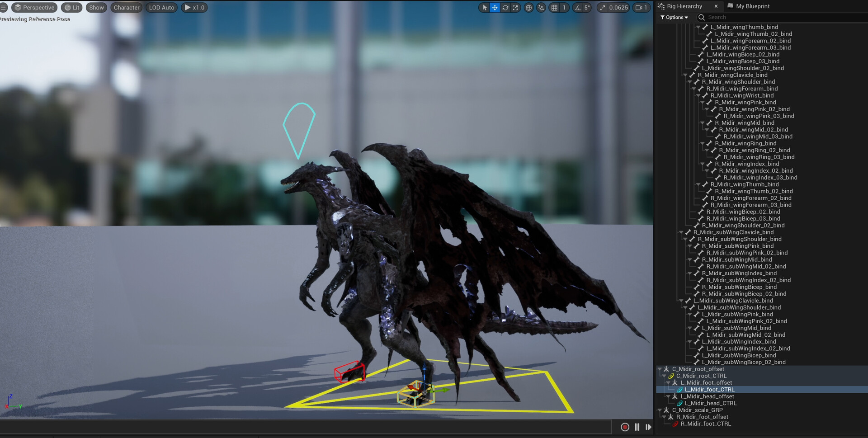Toggle surface snapping icon
This screenshot has height=438, width=868.
click(x=541, y=8)
